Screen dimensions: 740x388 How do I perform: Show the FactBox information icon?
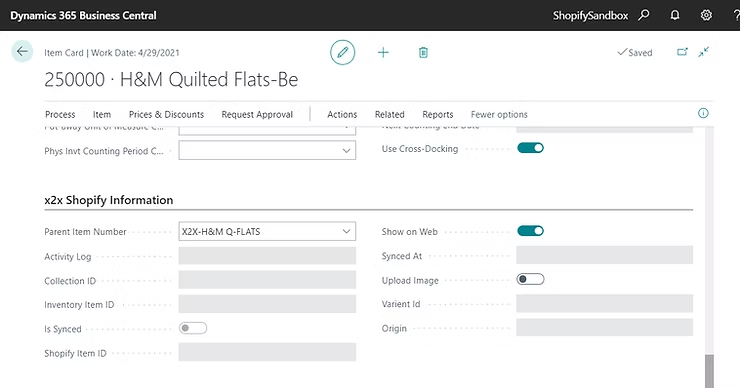coord(703,113)
